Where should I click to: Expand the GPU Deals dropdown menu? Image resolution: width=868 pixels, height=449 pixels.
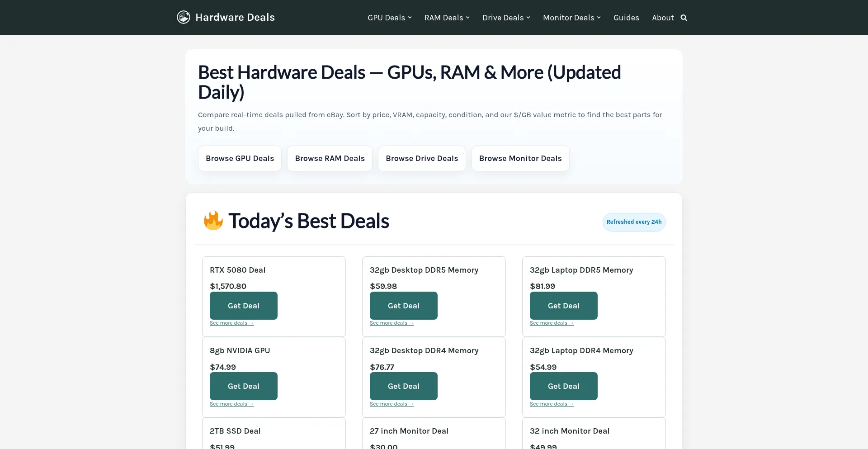tap(389, 18)
